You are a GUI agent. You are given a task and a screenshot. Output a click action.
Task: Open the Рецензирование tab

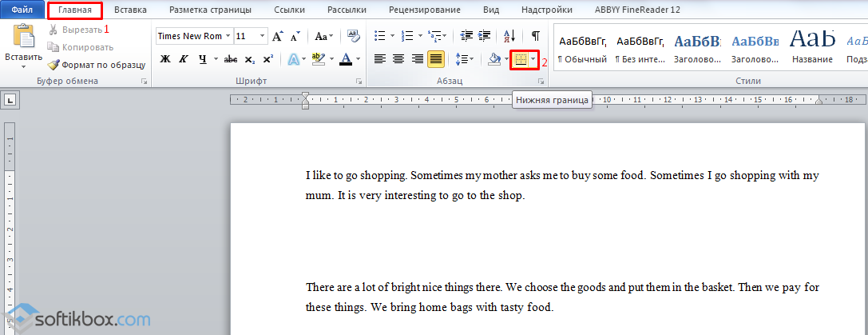coord(424,10)
